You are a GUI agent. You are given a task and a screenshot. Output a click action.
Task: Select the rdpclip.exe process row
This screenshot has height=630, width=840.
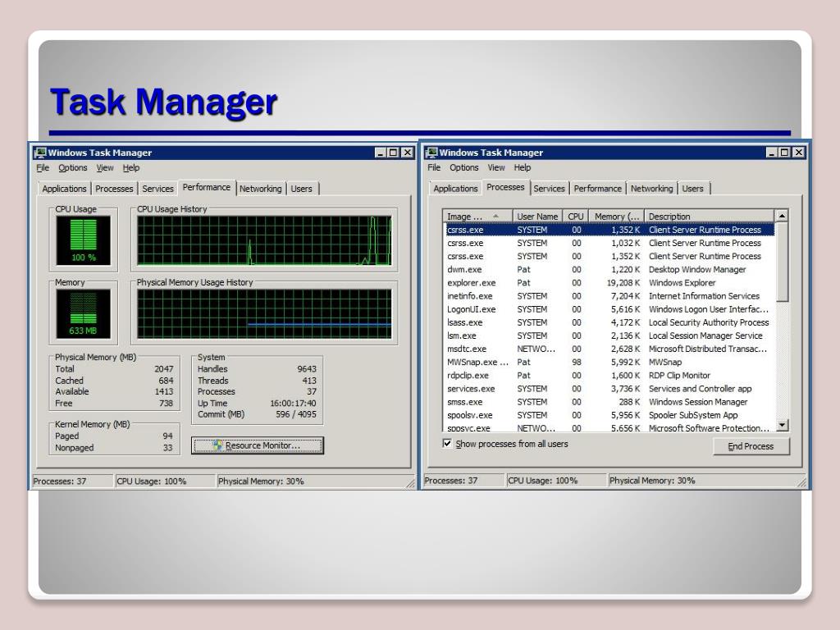pos(609,376)
